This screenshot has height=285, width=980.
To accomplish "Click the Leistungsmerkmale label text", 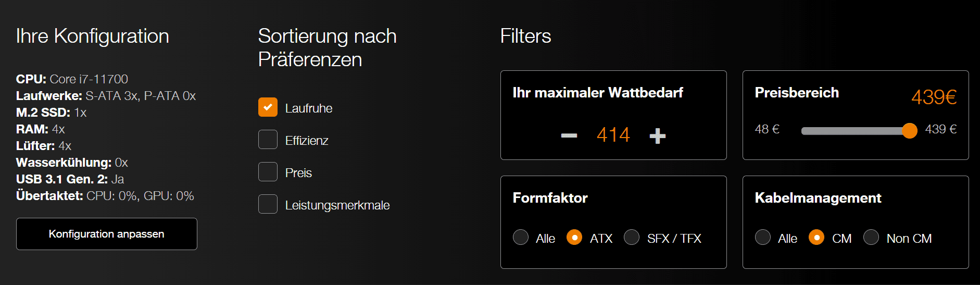I will 337,205.
